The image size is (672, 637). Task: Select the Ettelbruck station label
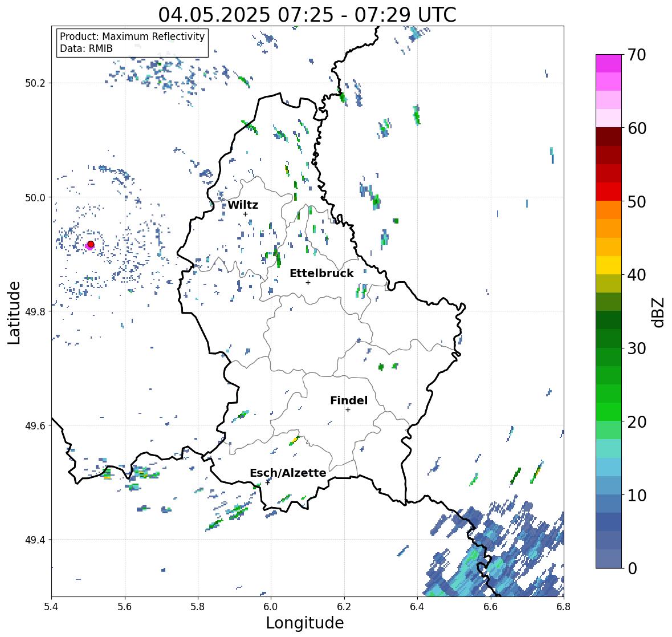(x=321, y=273)
